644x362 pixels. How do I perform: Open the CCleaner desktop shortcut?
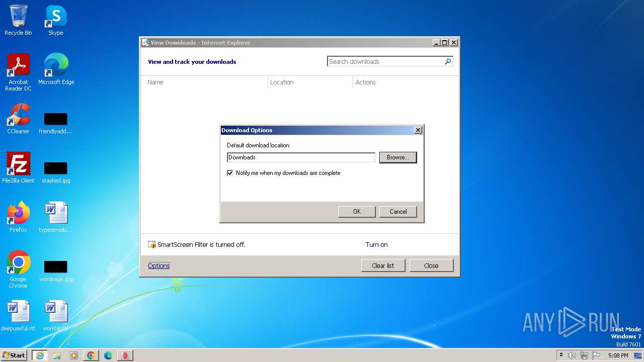pos(18,119)
